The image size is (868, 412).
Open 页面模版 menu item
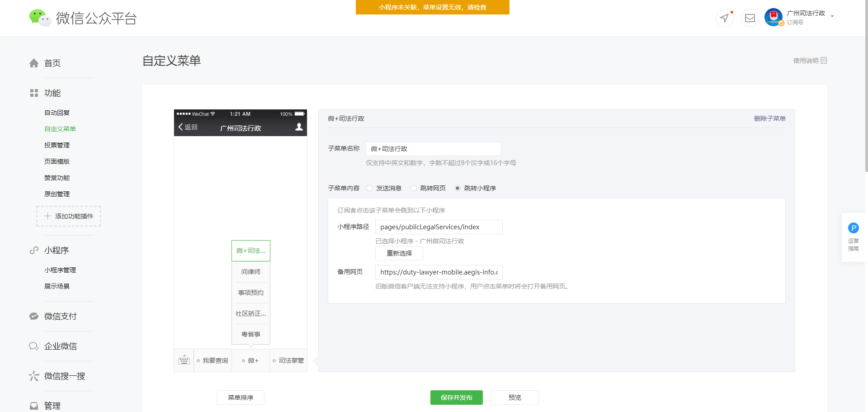point(57,161)
